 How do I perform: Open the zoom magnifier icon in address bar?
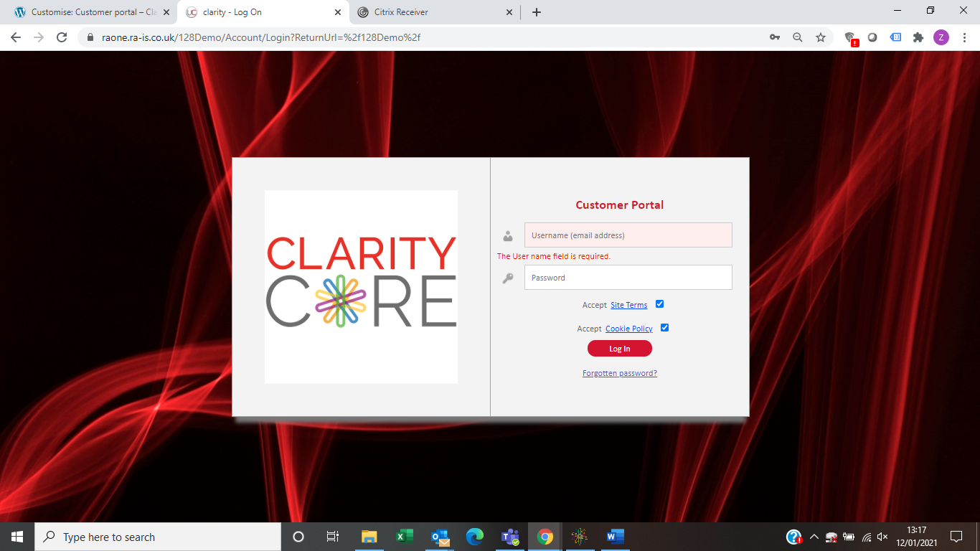[797, 37]
